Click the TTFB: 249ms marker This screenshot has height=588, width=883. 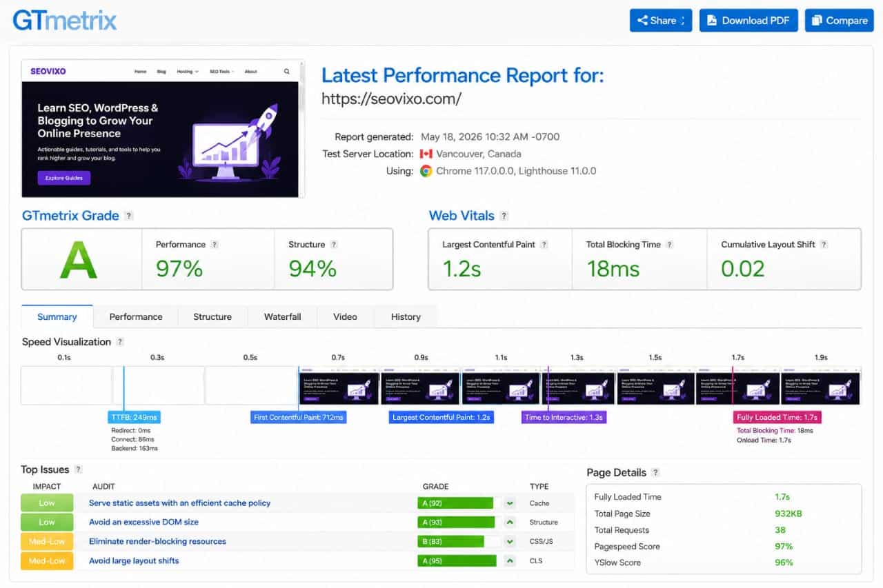(x=135, y=418)
